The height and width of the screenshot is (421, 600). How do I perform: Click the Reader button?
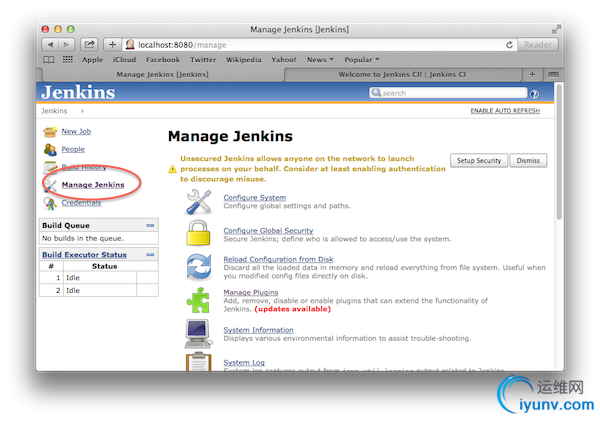(x=538, y=45)
